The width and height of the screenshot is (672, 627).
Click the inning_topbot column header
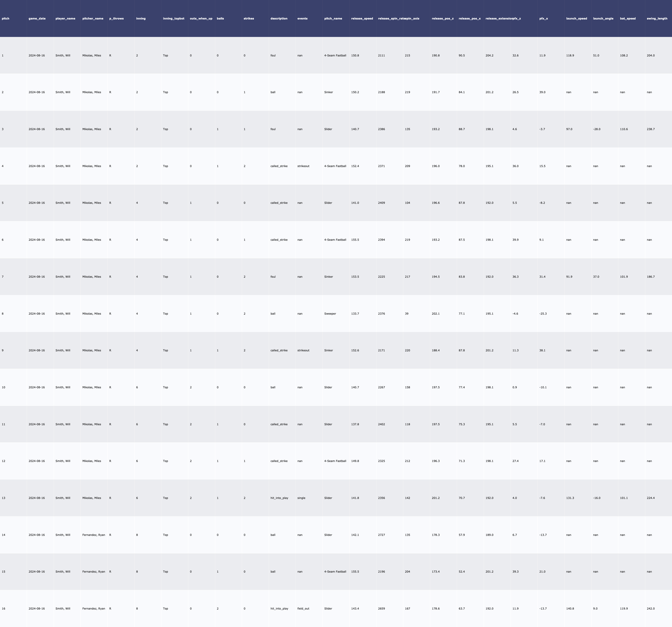click(x=173, y=19)
